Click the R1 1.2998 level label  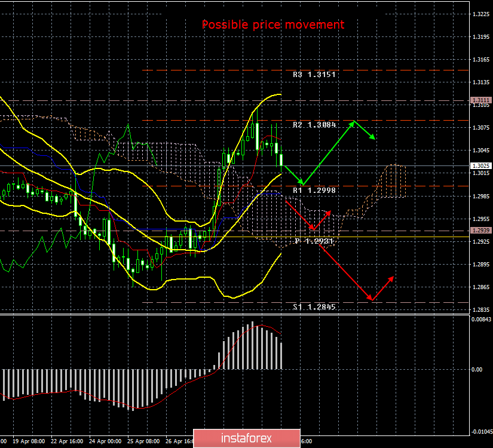pos(314,190)
